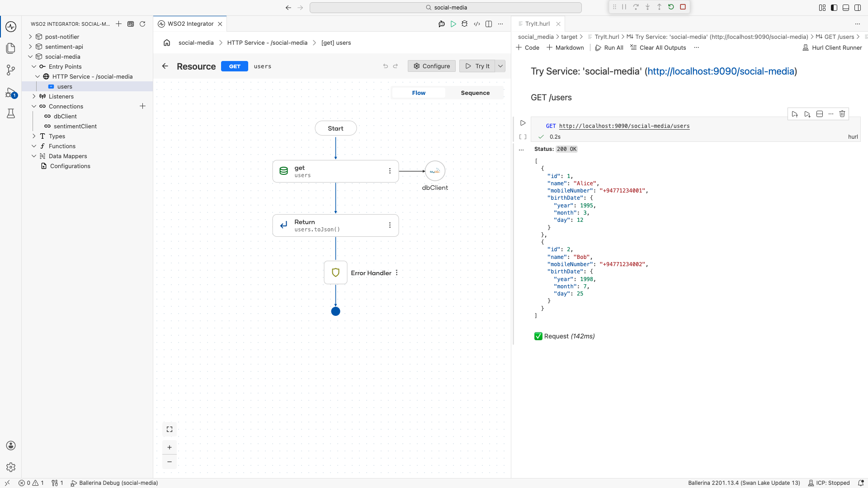868x488 pixels.
Task: Toggle the panel layout icon
Action: (845, 7)
